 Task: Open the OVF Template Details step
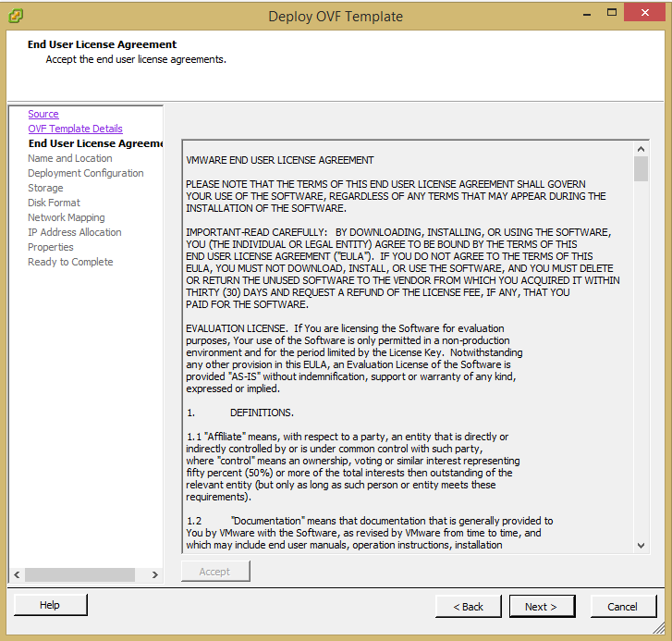pyautogui.click(x=76, y=129)
